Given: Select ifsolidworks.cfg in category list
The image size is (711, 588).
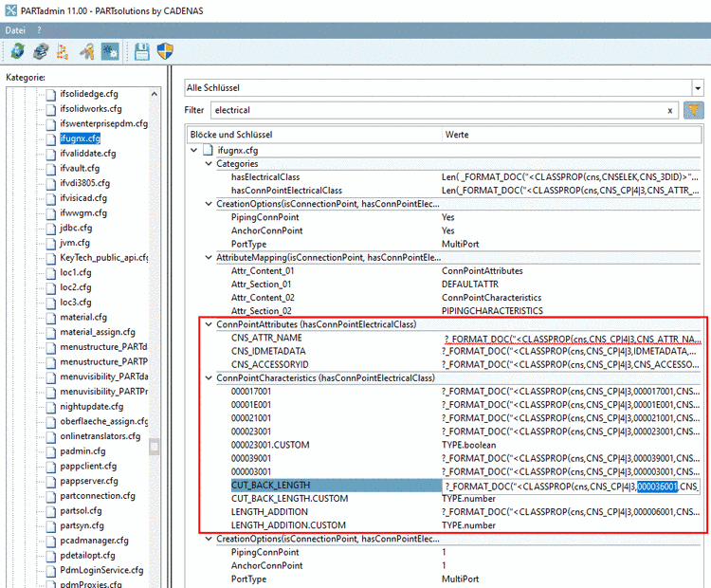Looking at the screenshot, I should click(90, 109).
